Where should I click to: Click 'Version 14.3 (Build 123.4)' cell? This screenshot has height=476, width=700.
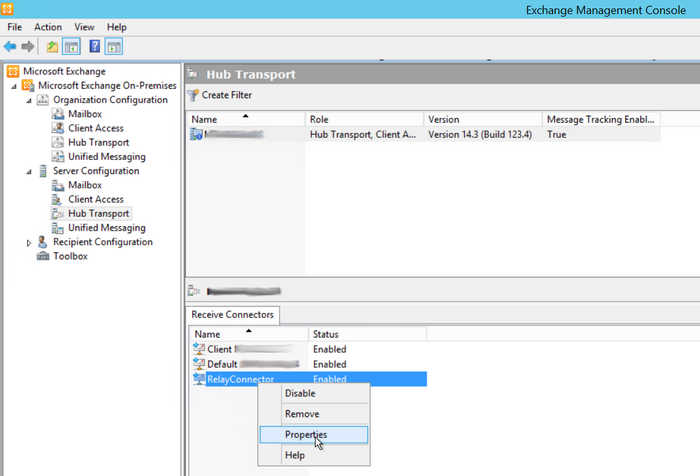tap(480, 134)
